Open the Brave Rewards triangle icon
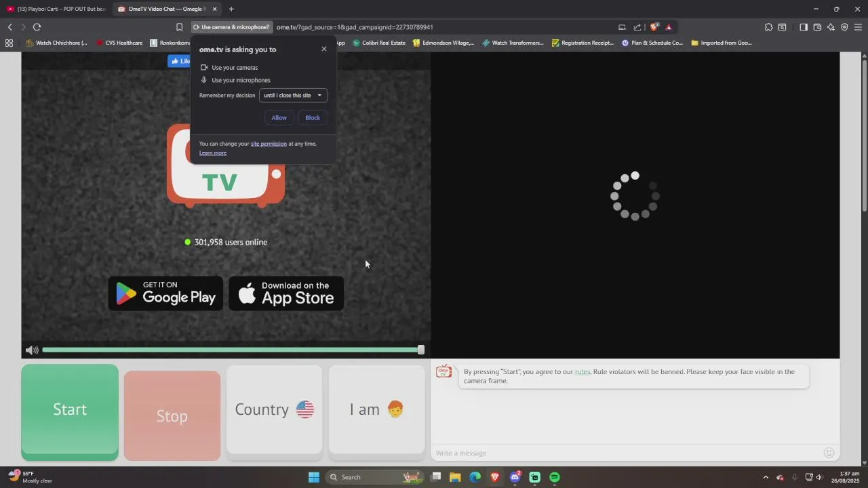The image size is (868, 488). pyautogui.click(x=669, y=27)
